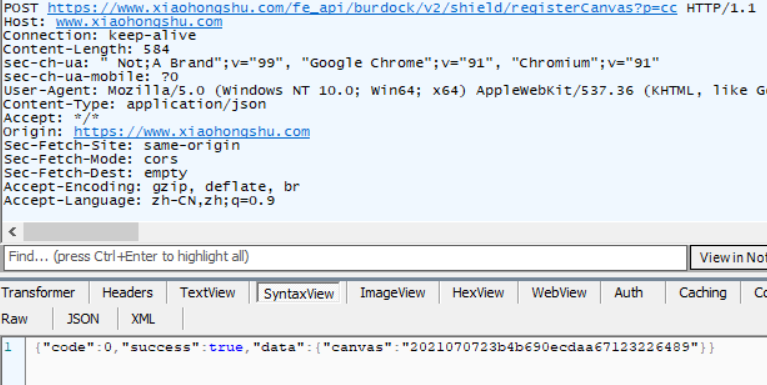This screenshot has height=385, width=767.
Task: Click line number 1 in the syntax gutter
Action: click(x=8, y=347)
